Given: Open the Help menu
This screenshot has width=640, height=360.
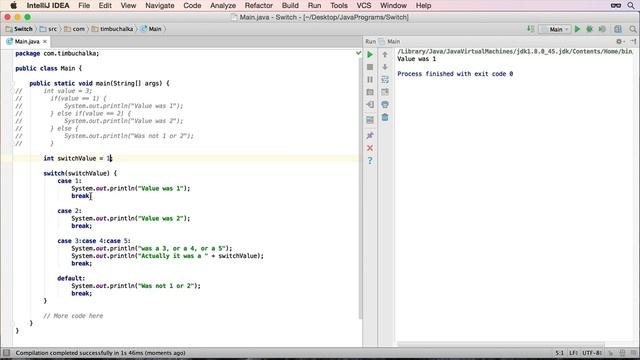Looking at the screenshot, I should [423, 6].
